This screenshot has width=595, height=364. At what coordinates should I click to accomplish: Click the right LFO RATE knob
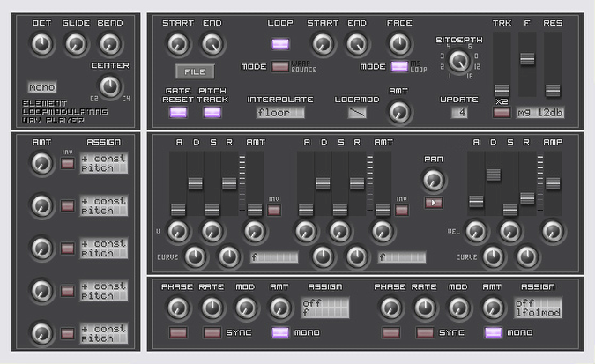pyautogui.click(x=425, y=308)
